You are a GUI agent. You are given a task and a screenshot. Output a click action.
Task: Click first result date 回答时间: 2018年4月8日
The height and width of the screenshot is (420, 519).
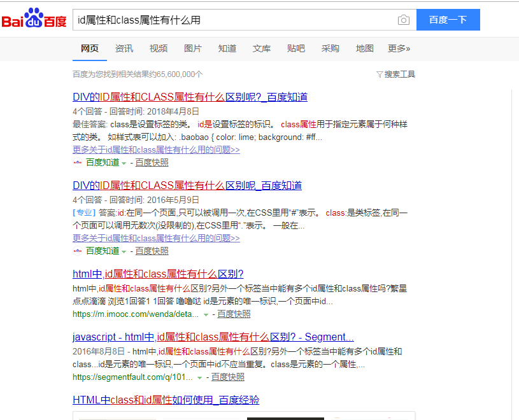click(x=154, y=111)
